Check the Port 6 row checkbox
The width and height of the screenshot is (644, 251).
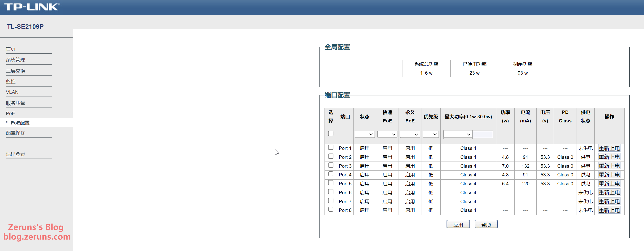click(x=331, y=192)
